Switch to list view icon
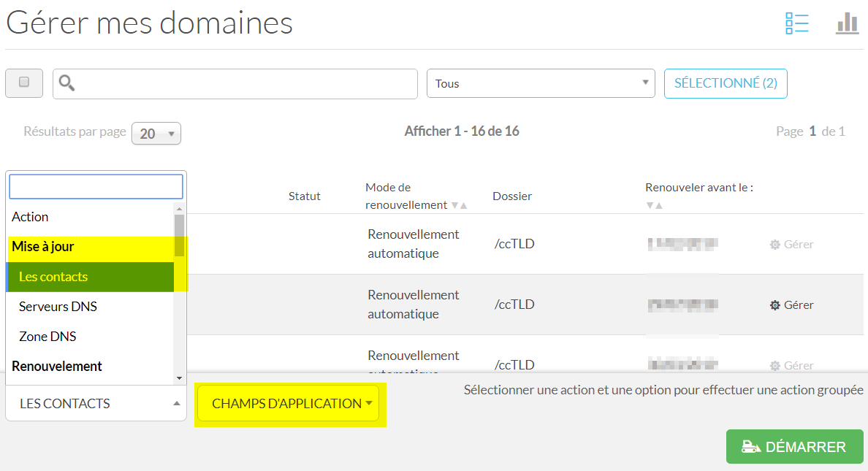 797,23
